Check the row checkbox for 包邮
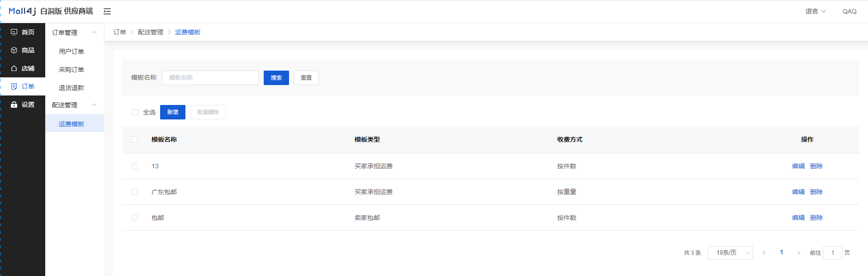This screenshot has height=276, width=868. point(135,218)
